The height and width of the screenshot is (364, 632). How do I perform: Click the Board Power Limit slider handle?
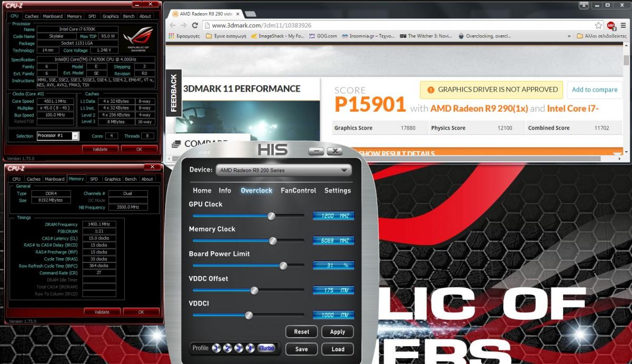point(283,265)
